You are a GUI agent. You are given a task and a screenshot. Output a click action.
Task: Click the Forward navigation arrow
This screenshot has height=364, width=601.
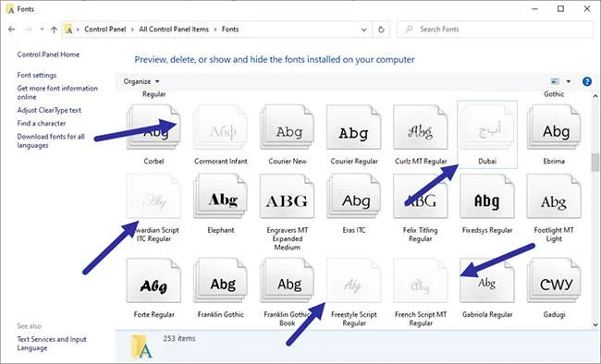click(28, 30)
